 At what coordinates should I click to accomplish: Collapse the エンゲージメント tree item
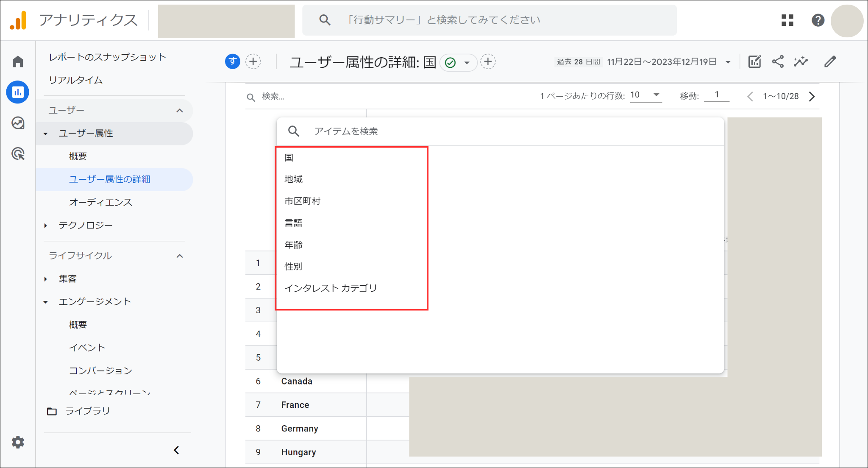coord(46,302)
